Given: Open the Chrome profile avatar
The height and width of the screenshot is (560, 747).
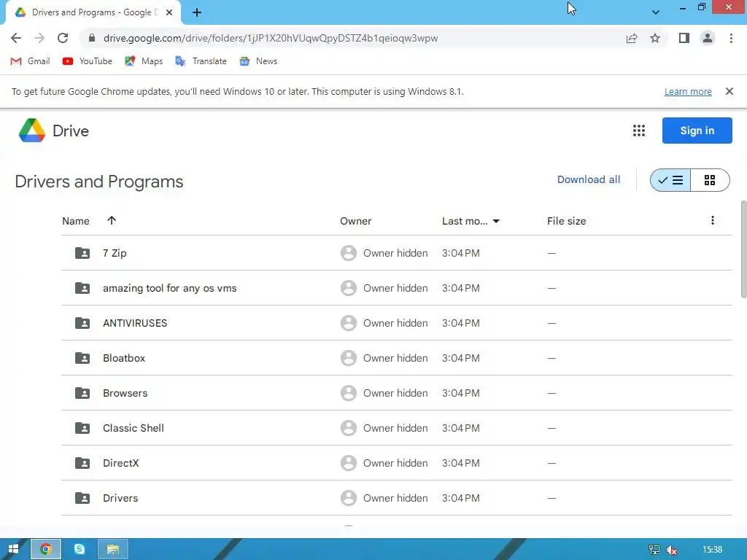Looking at the screenshot, I should coord(708,38).
